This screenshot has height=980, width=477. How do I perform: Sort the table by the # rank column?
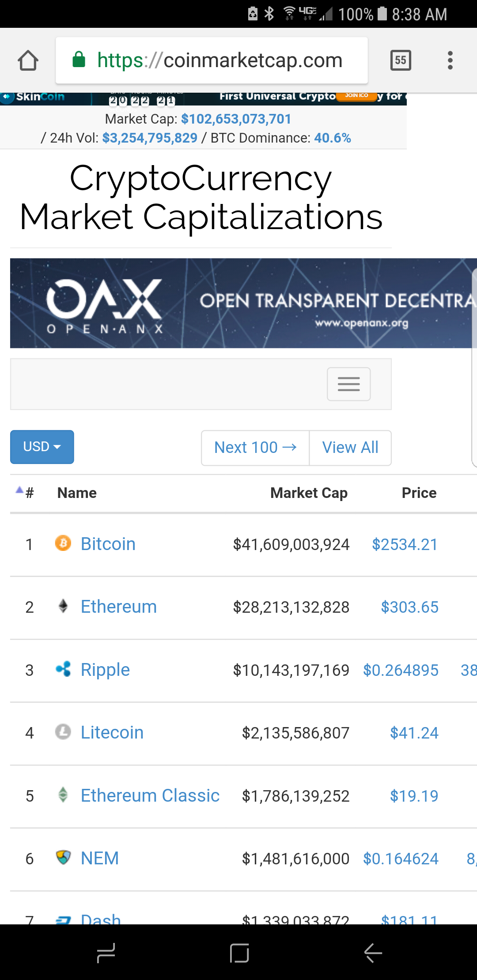click(x=29, y=493)
